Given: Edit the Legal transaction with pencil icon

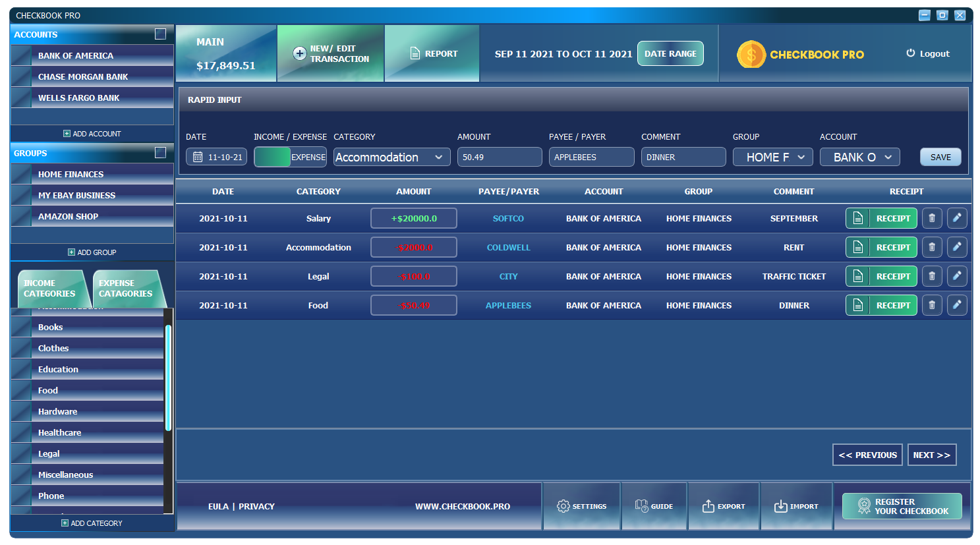Looking at the screenshot, I should [957, 276].
